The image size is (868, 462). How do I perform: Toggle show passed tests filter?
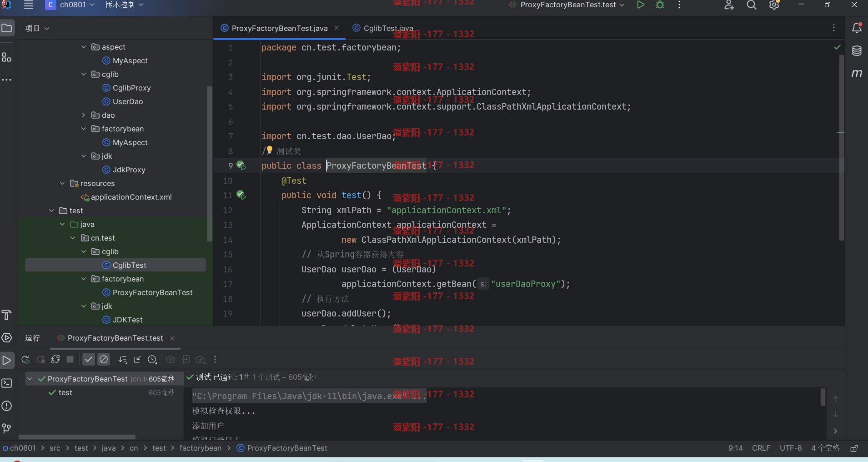click(89, 360)
